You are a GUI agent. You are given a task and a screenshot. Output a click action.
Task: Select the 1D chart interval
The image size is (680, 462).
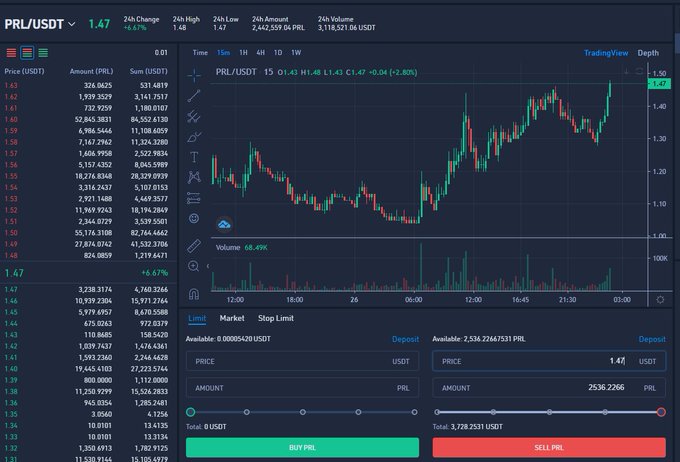pyautogui.click(x=278, y=52)
